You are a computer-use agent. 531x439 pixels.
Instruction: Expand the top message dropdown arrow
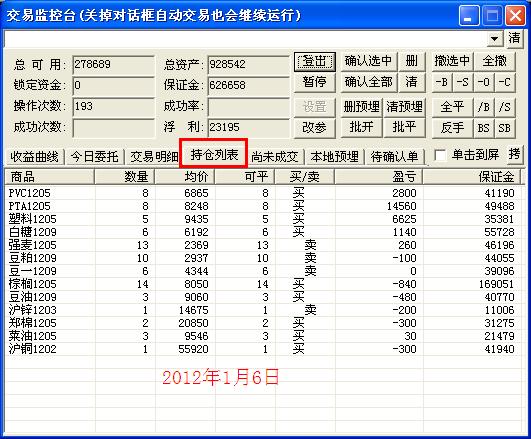pyautogui.click(x=495, y=39)
